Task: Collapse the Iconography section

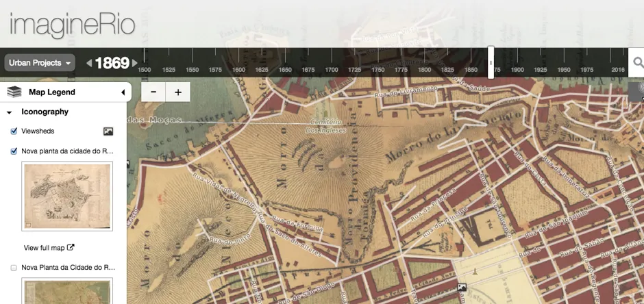Action: (10, 112)
